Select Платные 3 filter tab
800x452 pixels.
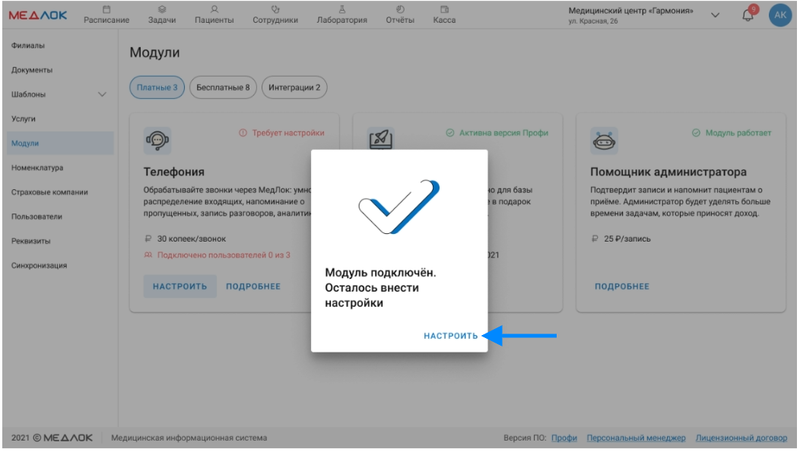(157, 87)
